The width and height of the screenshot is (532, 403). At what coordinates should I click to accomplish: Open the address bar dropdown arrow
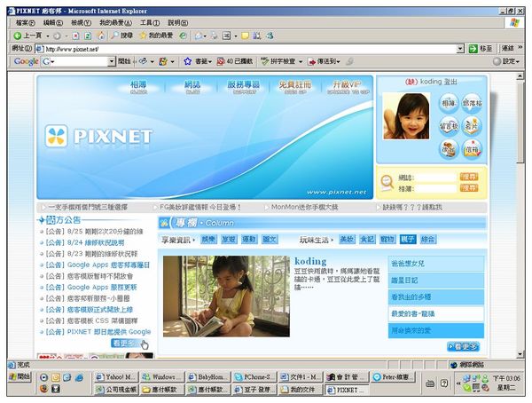[460, 49]
